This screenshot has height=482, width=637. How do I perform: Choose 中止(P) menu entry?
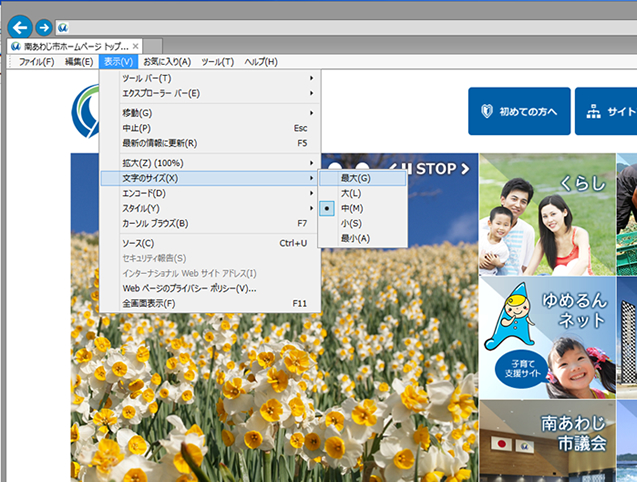pyautogui.click(x=210, y=128)
